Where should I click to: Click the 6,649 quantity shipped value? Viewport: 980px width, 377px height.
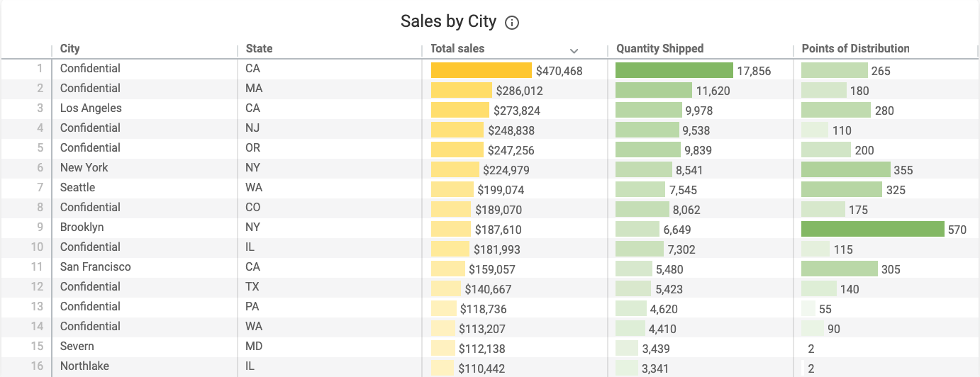pyautogui.click(x=677, y=230)
